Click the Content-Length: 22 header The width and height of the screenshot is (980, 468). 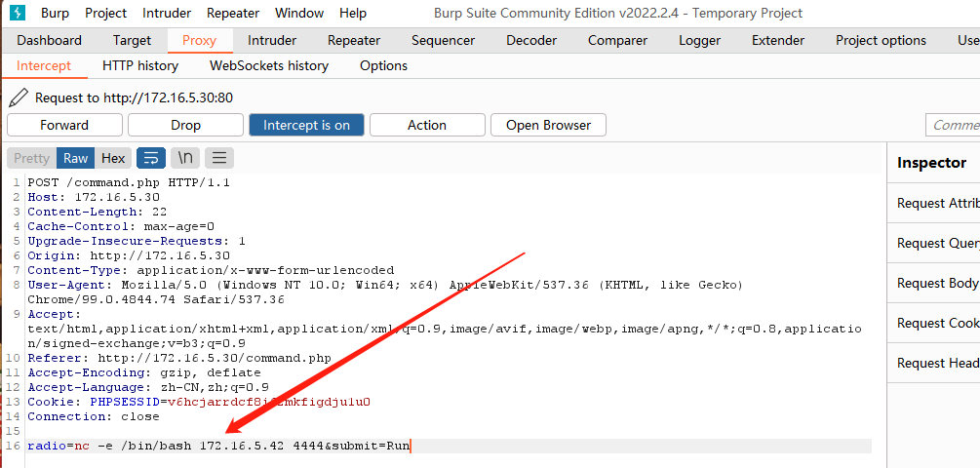tap(97, 212)
